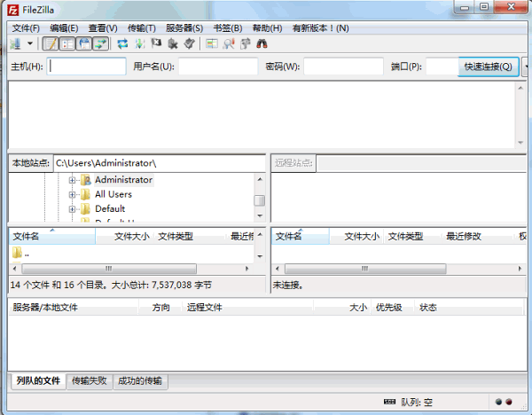The height and width of the screenshot is (415, 532).
Task: Sort remote files by 文件大小 column
Action: tap(356, 236)
